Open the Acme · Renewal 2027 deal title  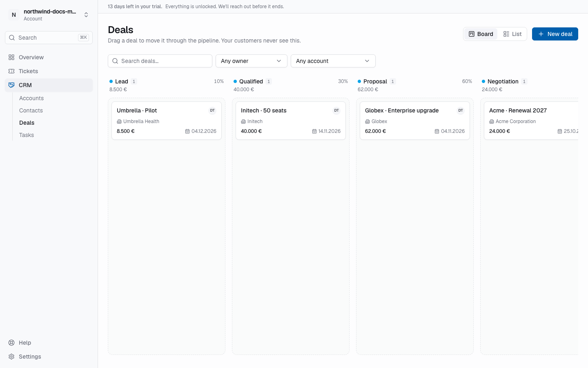click(x=518, y=110)
